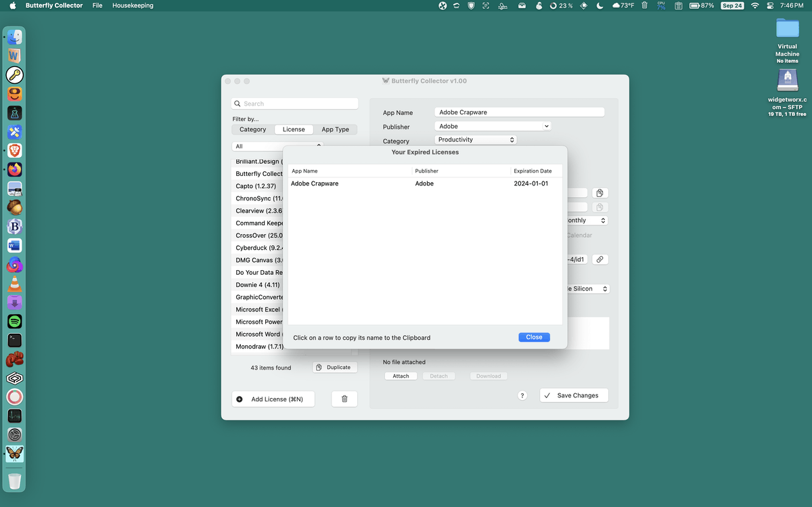Open System Settings gear in Dock
812x507 pixels.
15,435
